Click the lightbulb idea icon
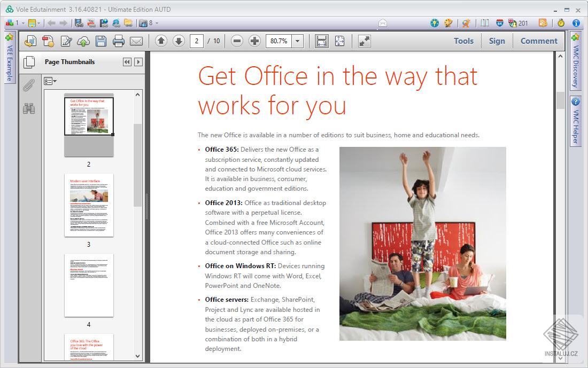Screen dimensions: 588x368 coord(434,23)
